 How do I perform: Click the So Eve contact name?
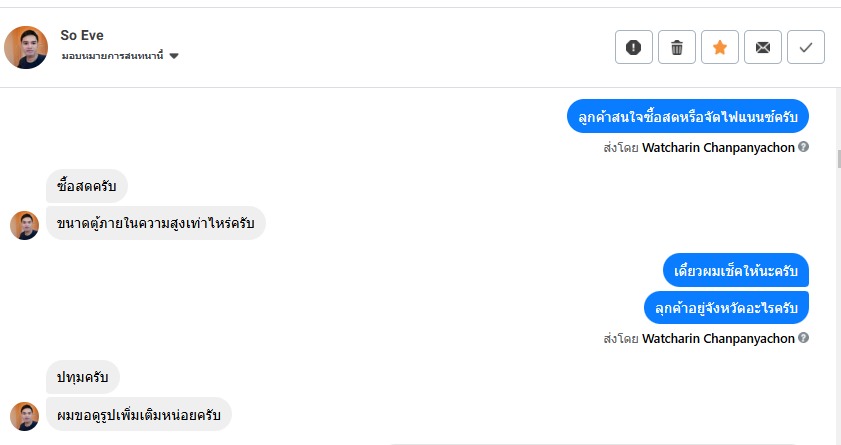(x=82, y=35)
